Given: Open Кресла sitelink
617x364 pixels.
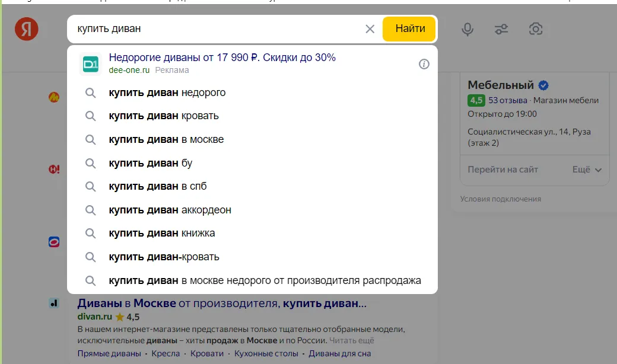Looking at the screenshot, I should coord(166,353).
